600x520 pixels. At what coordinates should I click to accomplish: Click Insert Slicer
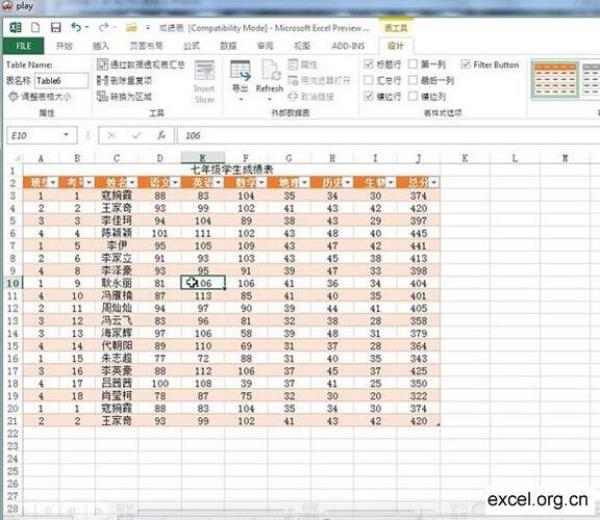204,82
